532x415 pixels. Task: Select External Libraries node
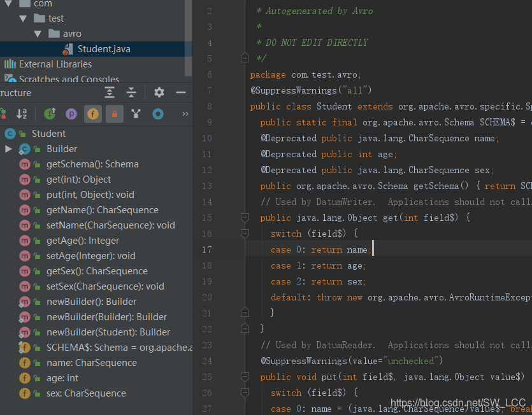(55, 64)
